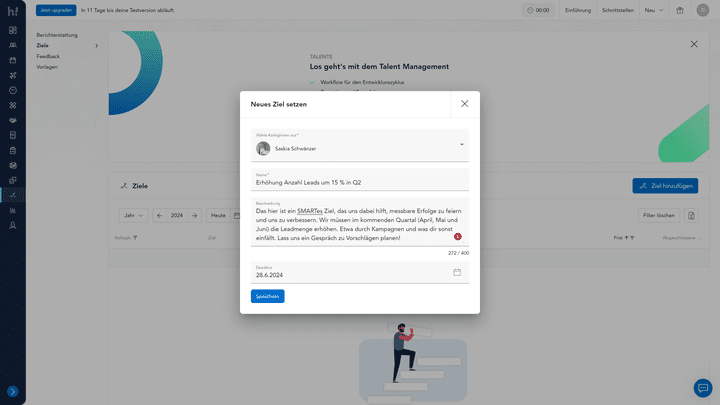Open the Neu dropdown in top bar
This screenshot has width=720, height=405.
pos(654,10)
